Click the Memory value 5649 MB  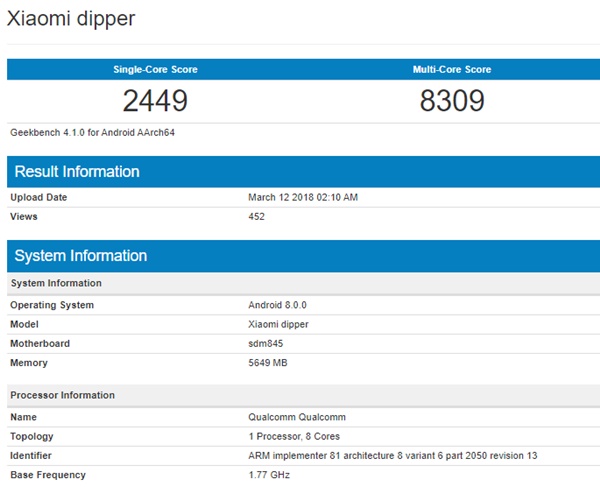pyautogui.click(x=268, y=362)
